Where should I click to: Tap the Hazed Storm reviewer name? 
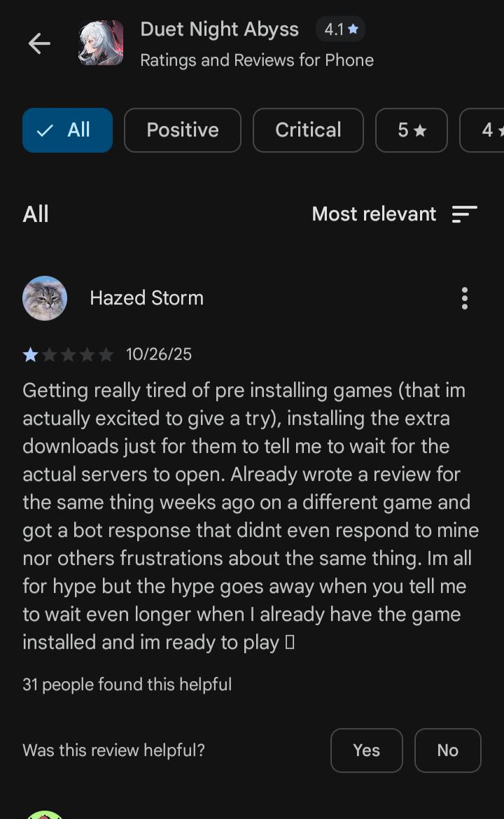tap(147, 297)
